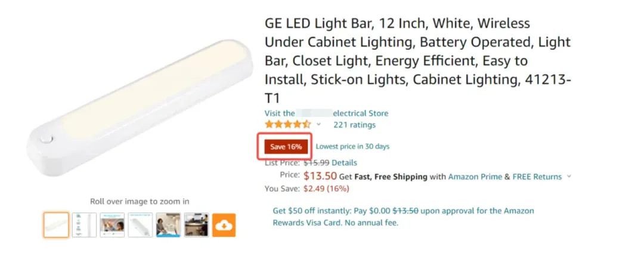Select the first highlighted product thumbnail
The height and width of the screenshot is (253, 644).
click(56, 225)
